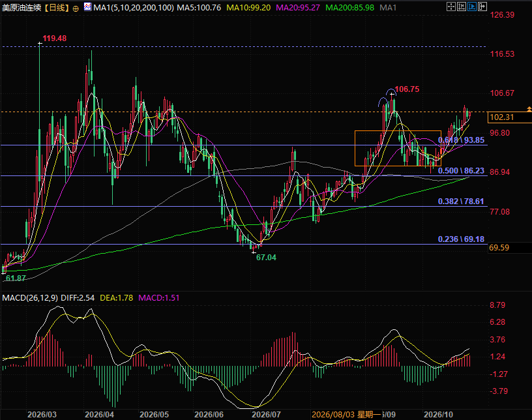This screenshot has height=420, width=532.
Task: Click the circled-plus icon after 日线
Action: coord(76,8)
